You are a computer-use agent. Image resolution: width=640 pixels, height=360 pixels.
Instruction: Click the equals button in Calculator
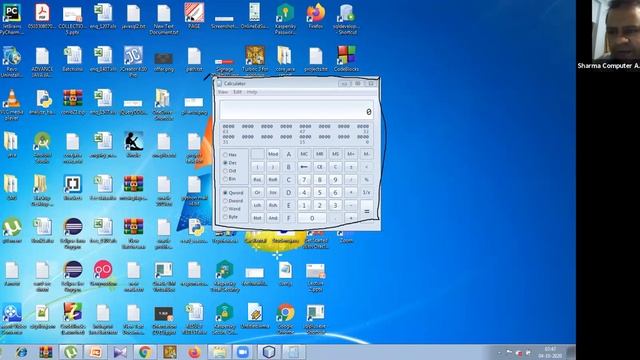367,211
